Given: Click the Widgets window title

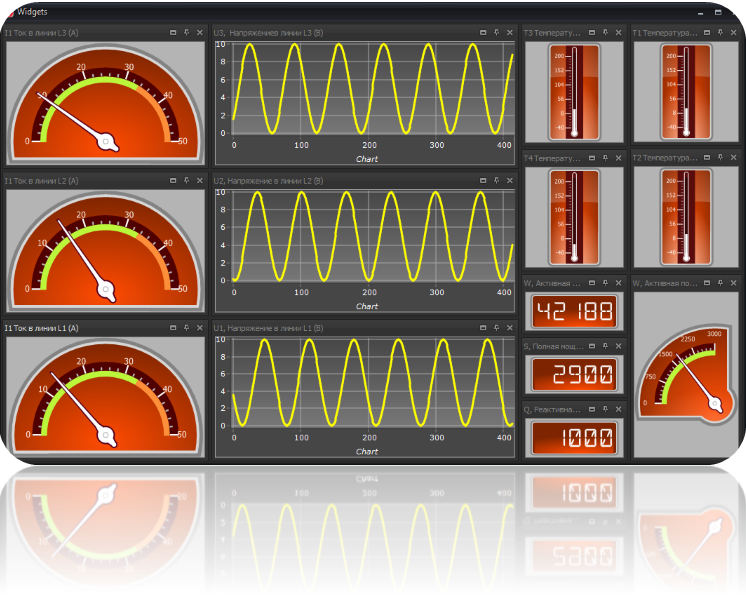Looking at the screenshot, I should (32, 12).
